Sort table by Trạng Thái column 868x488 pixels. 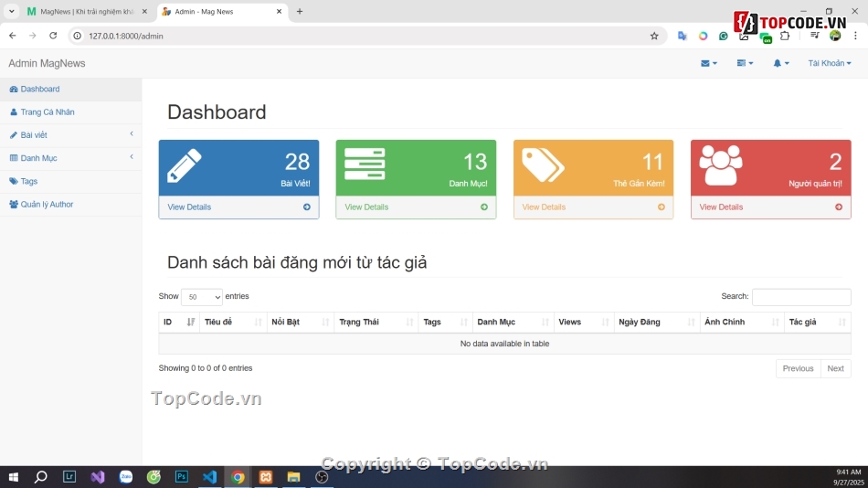376,322
